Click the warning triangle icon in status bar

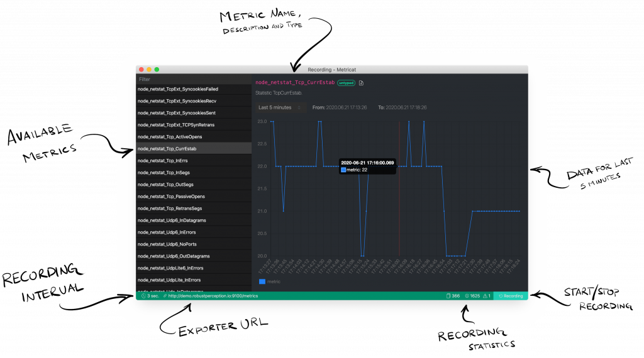485,296
